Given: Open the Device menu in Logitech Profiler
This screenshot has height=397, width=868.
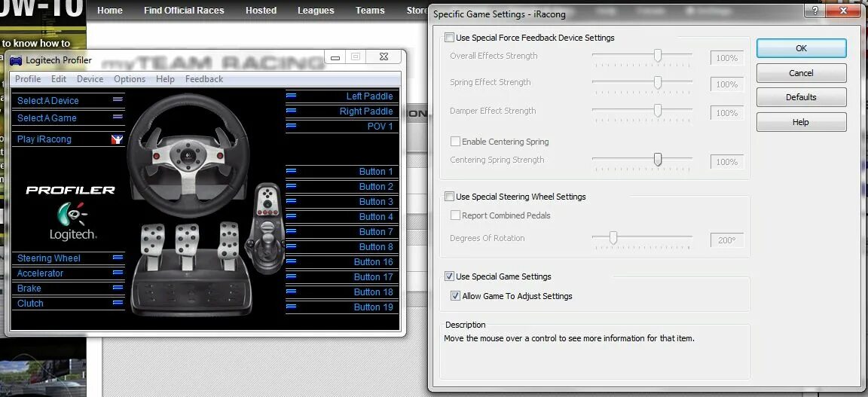Looking at the screenshot, I should pos(90,78).
